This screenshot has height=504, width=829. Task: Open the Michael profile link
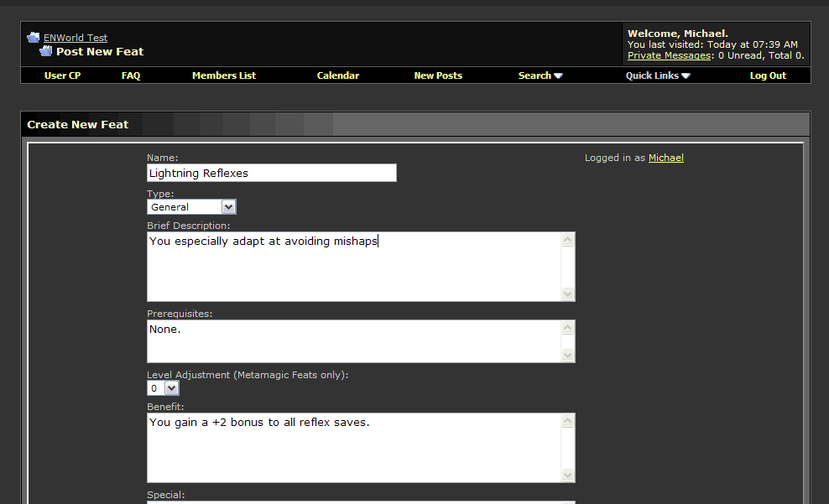(x=665, y=158)
